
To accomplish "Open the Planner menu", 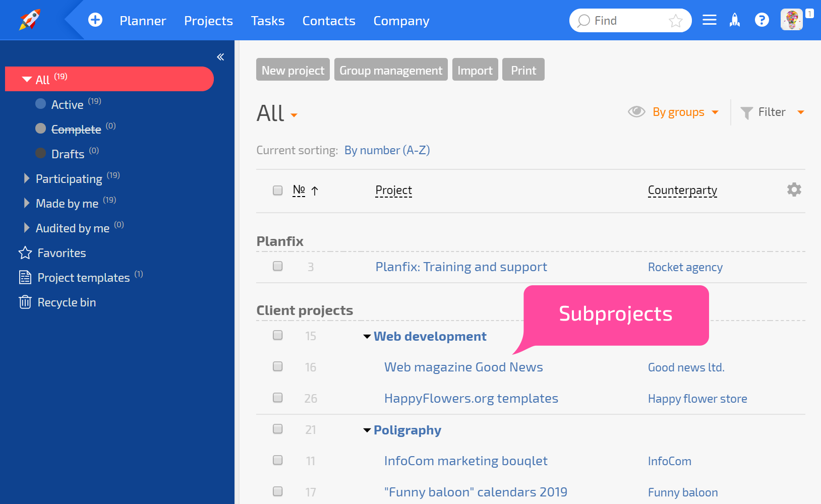I will point(143,21).
